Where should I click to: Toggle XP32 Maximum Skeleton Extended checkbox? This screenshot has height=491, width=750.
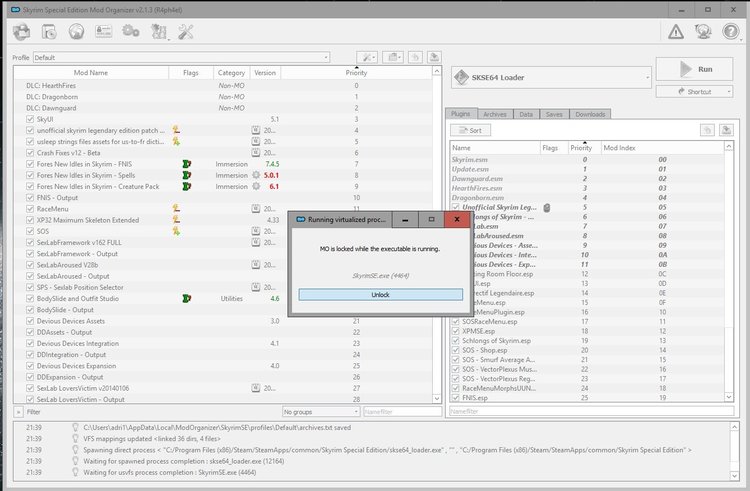coord(30,220)
